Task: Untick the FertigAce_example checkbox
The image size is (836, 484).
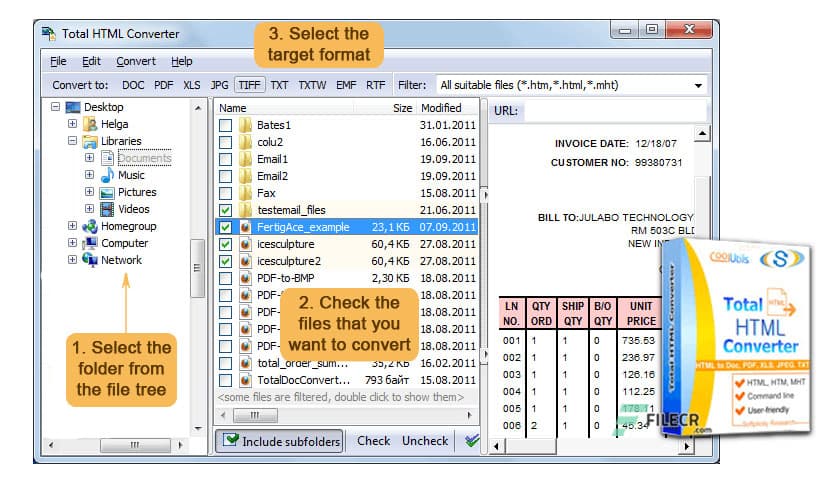Action: 226,227
